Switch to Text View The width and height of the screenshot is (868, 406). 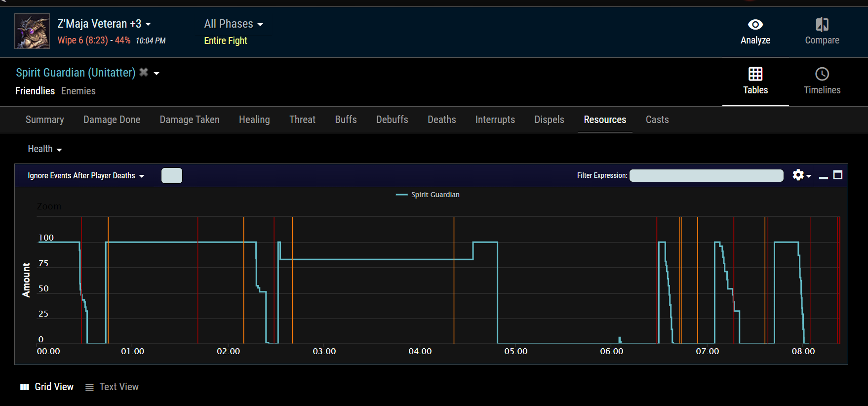112,387
